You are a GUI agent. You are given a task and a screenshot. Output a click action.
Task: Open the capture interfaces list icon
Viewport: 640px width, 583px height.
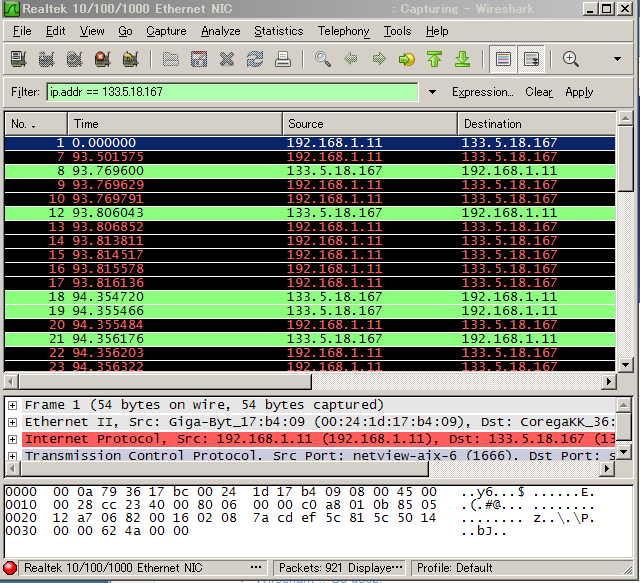(x=18, y=59)
